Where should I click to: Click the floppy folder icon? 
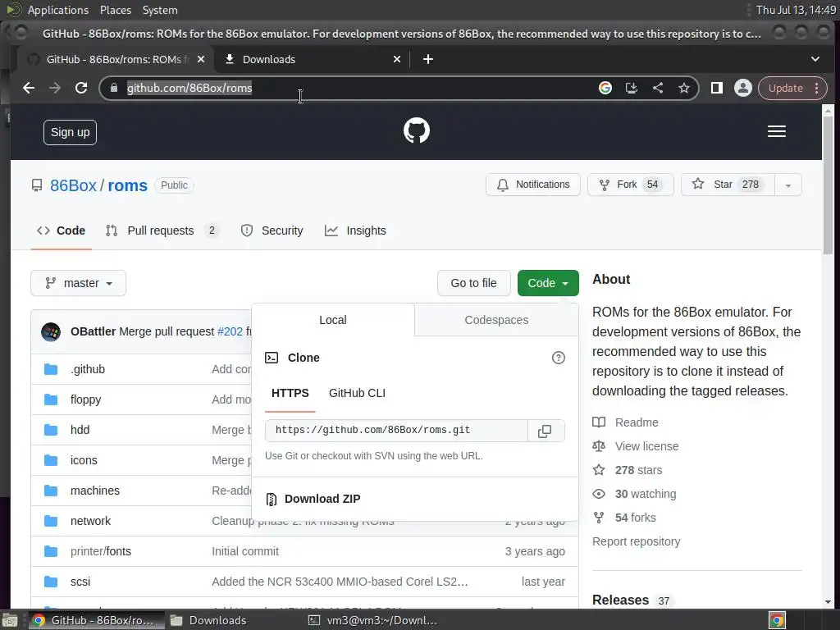(51, 399)
